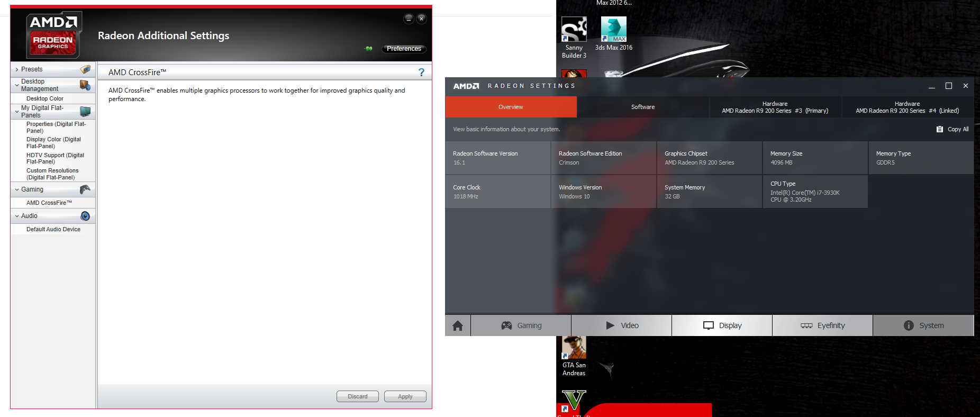Open 3ds Max 2016 desktop shortcut
The height and width of the screenshot is (417, 980).
(614, 34)
